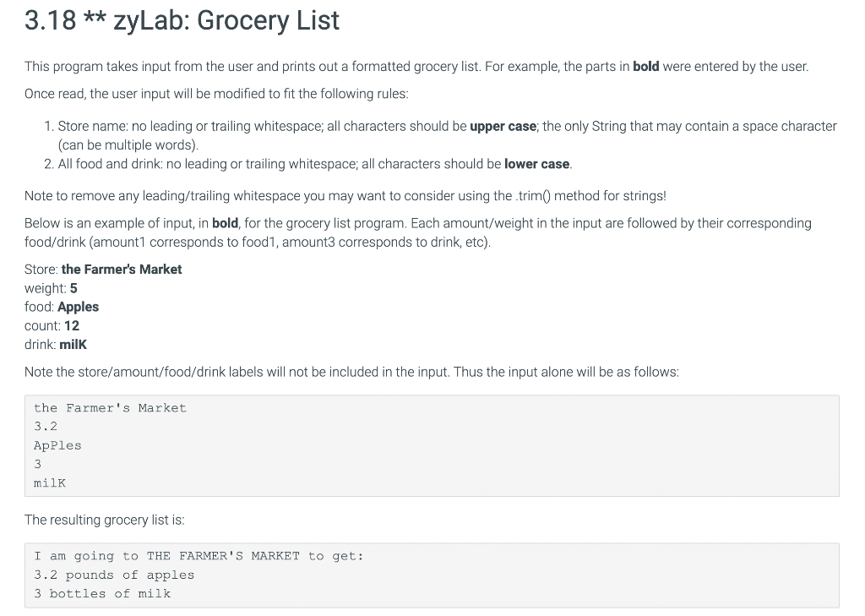Image resolution: width=865 pixels, height=616 pixels.
Task: Click the '3 bottles of milk' output line
Action: 102,593
